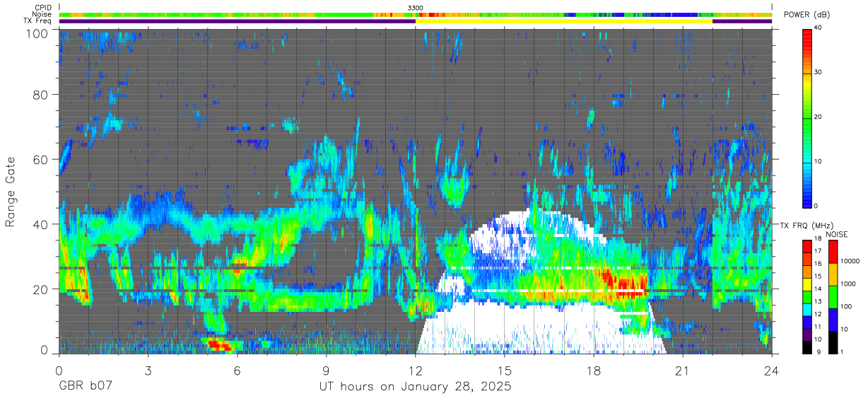Click the 10000 label on noise scale
The image size is (868, 401).
(850, 262)
